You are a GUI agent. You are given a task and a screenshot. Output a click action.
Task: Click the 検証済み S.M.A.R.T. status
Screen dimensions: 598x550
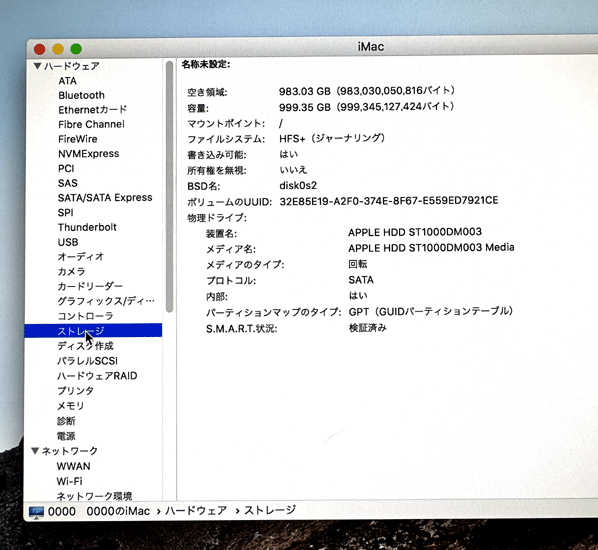pos(368,328)
